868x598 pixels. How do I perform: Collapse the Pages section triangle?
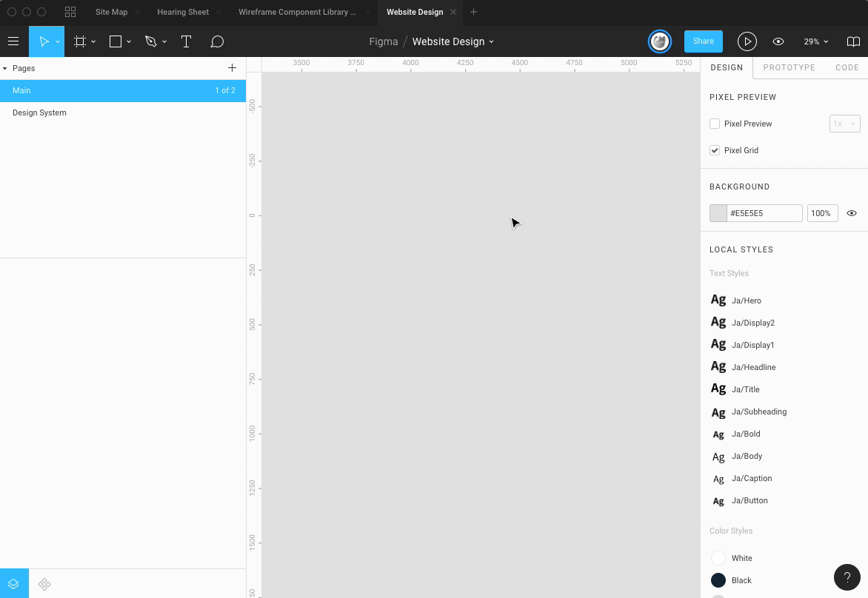point(5,68)
